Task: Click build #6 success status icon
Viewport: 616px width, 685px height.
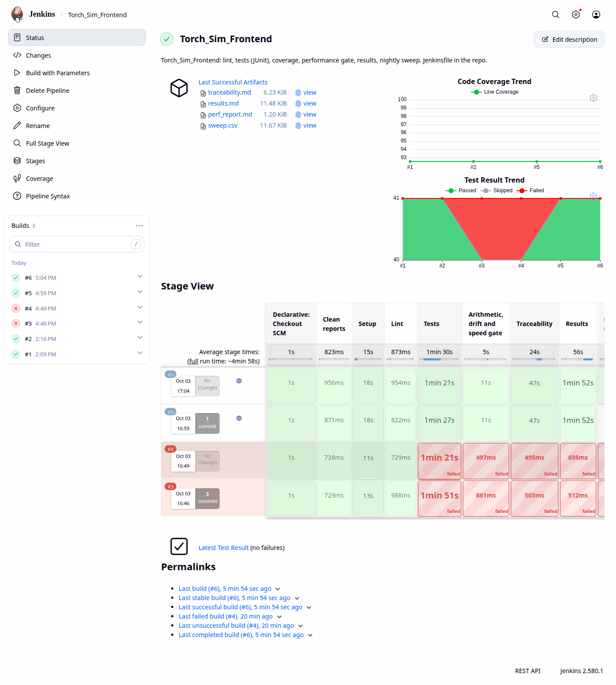Action: (16, 278)
